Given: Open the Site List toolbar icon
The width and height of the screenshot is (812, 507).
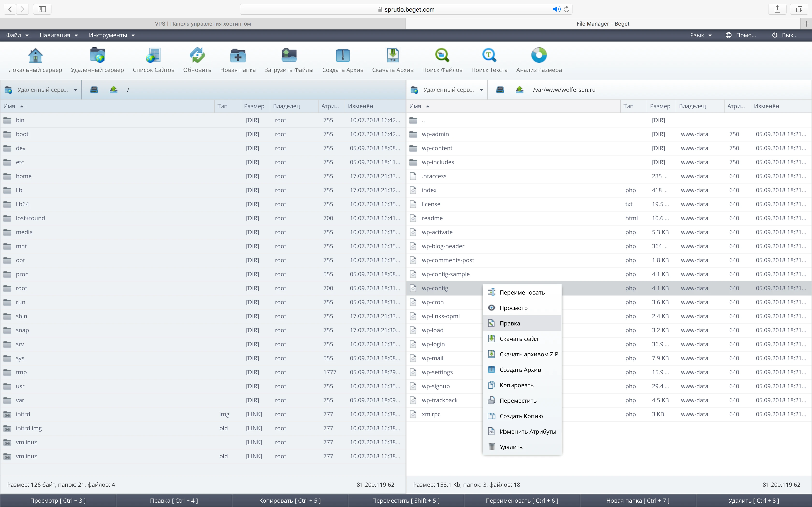Looking at the screenshot, I should [153, 56].
